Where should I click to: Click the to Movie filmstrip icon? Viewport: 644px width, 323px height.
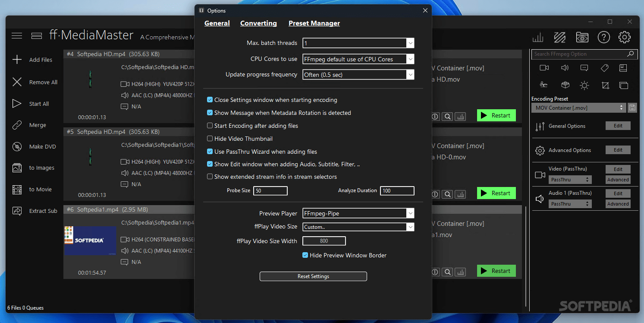click(17, 190)
